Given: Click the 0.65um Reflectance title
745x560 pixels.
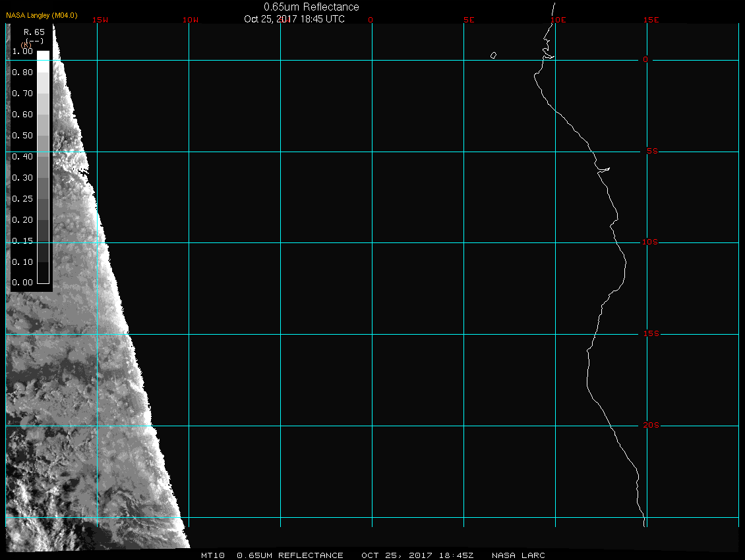Looking at the screenshot, I should pos(311,7).
